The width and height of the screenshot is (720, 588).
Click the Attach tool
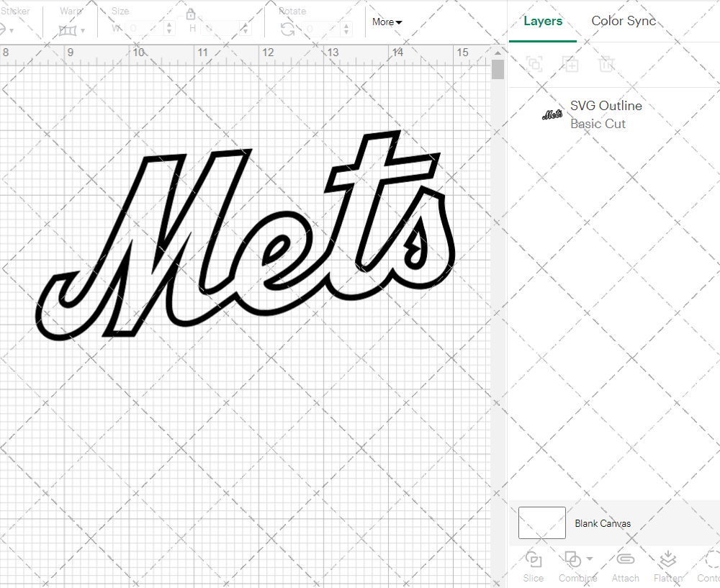click(625, 568)
